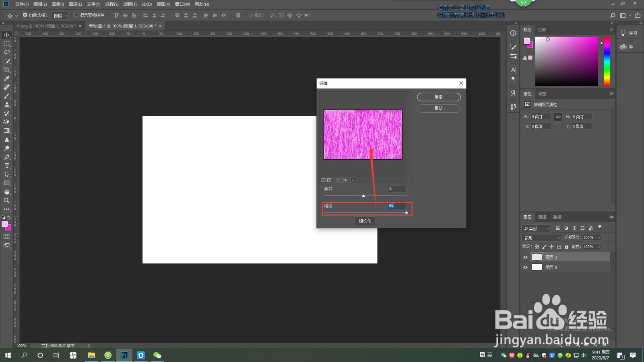
Task: Switch to the 通道 tab
Action: pyautogui.click(x=542, y=217)
